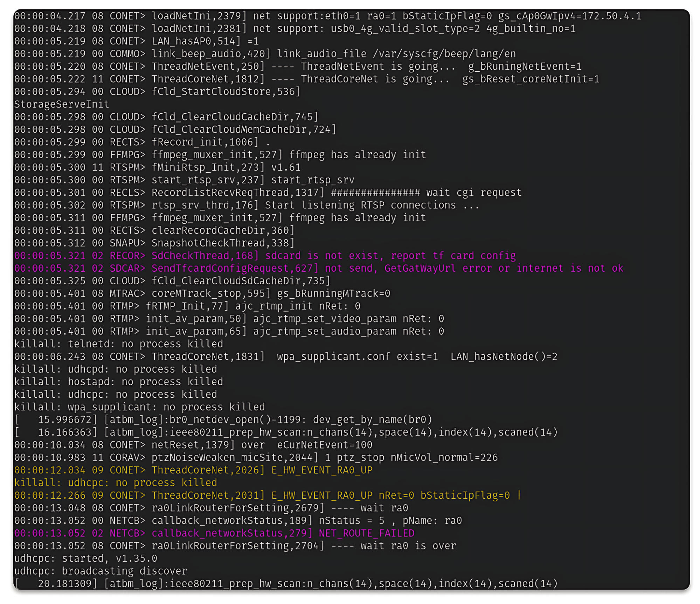The height and width of the screenshot is (604, 700).
Task: Click the magenta NET_ROUTE_FAILED log line
Action: tap(214, 533)
